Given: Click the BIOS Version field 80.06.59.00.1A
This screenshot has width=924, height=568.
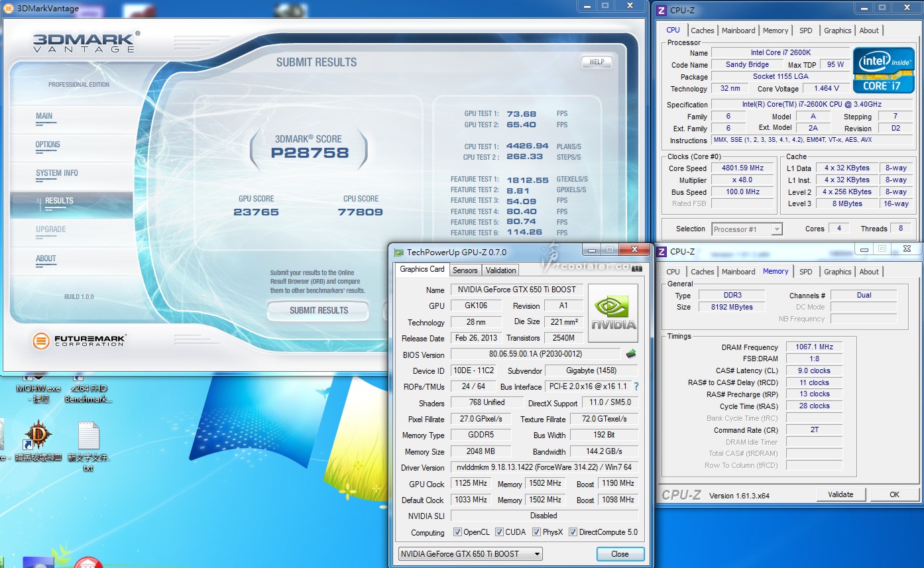Looking at the screenshot, I should click(536, 355).
